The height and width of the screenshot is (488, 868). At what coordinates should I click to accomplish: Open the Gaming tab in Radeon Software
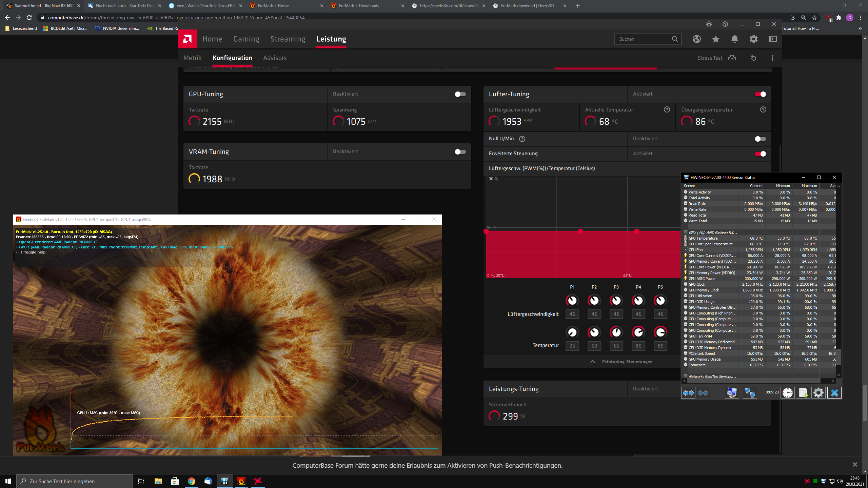coord(246,39)
